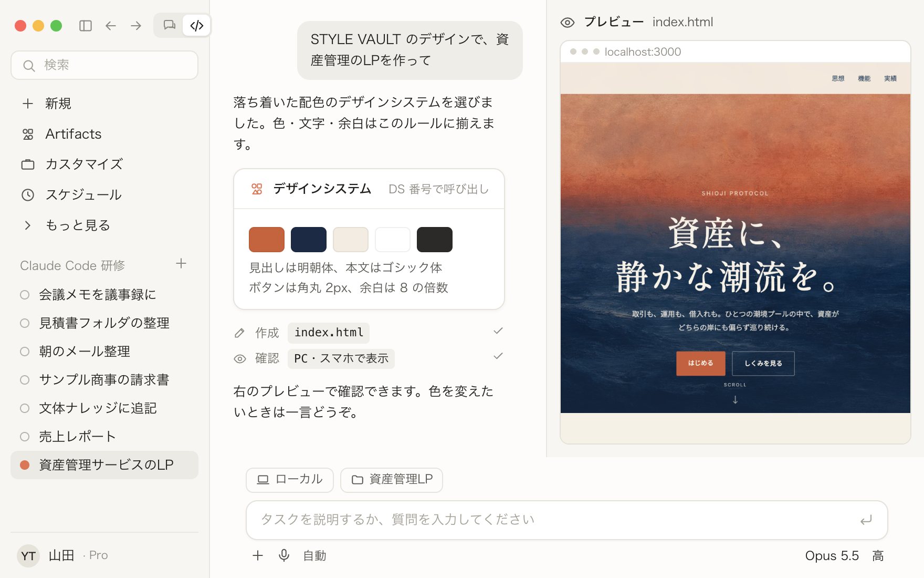Image resolution: width=924 pixels, height=578 pixels.
Task: Click the eye icon beside 確認
Action: pyautogui.click(x=240, y=359)
